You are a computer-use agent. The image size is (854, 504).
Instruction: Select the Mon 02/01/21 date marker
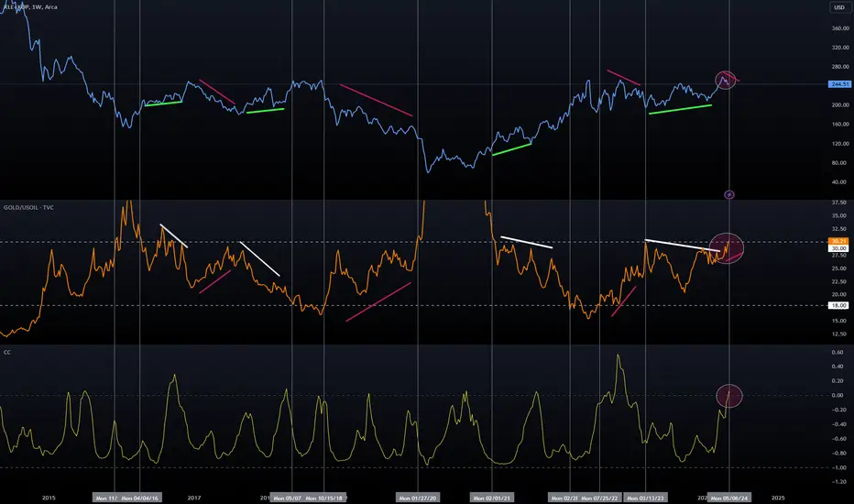(x=492, y=498)
